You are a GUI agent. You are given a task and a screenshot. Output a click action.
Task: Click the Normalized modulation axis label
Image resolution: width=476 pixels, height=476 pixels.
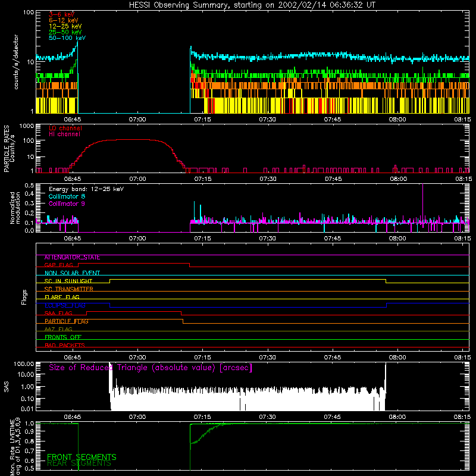15,208
